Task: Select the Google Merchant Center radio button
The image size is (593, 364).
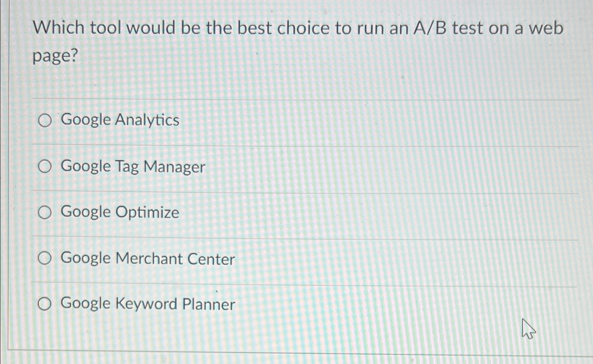Action: coord(45,258)
